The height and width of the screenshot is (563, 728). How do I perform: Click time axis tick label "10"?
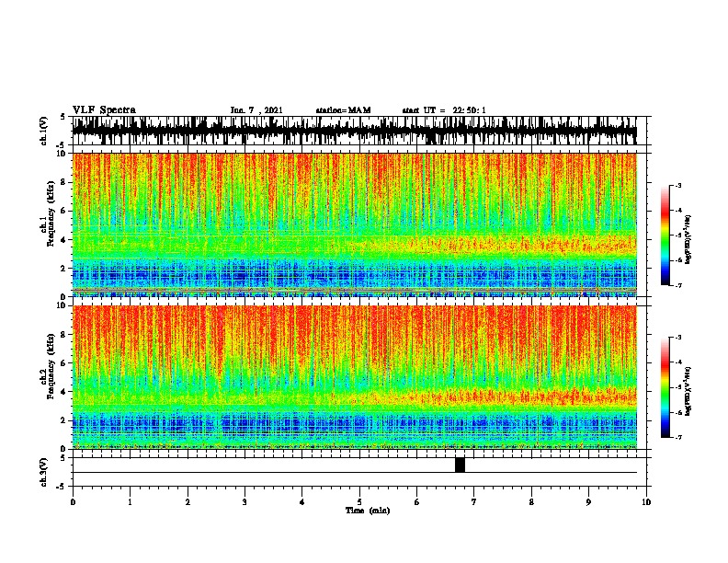pyautogui.click(x=646, y=502)
